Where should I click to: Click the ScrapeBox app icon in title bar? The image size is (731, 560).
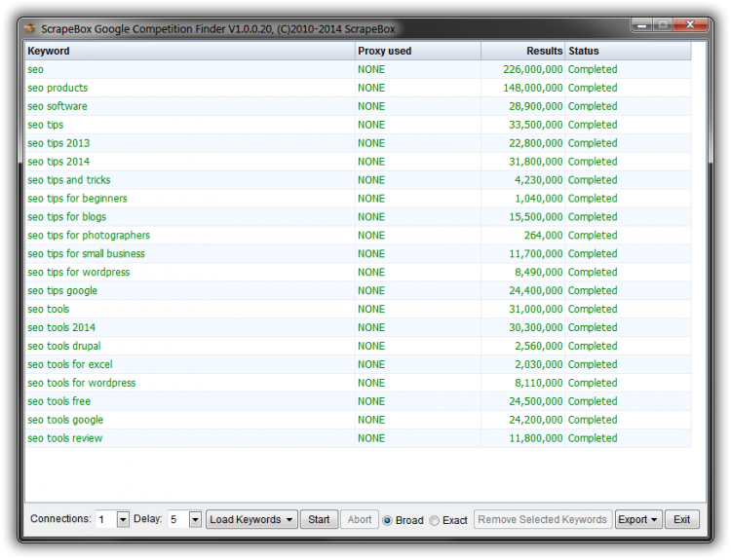point(30,28)
